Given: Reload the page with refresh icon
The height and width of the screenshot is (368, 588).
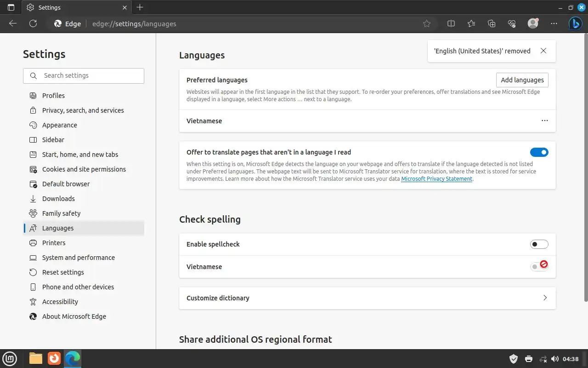Looking at the screenshot, I should tap(33, 23).
